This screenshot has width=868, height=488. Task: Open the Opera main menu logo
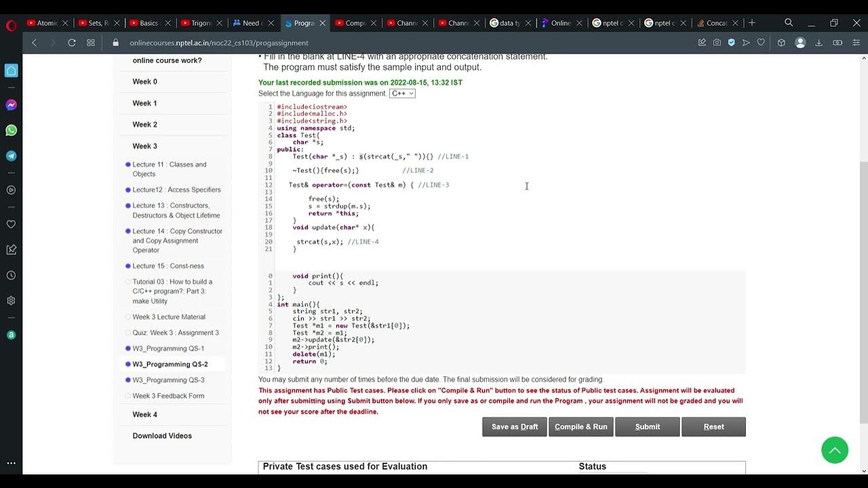11,26
